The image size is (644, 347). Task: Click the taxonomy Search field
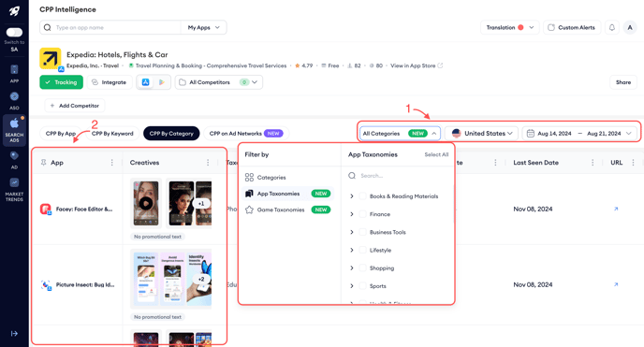pyautogui.click(x=398, y=176)
